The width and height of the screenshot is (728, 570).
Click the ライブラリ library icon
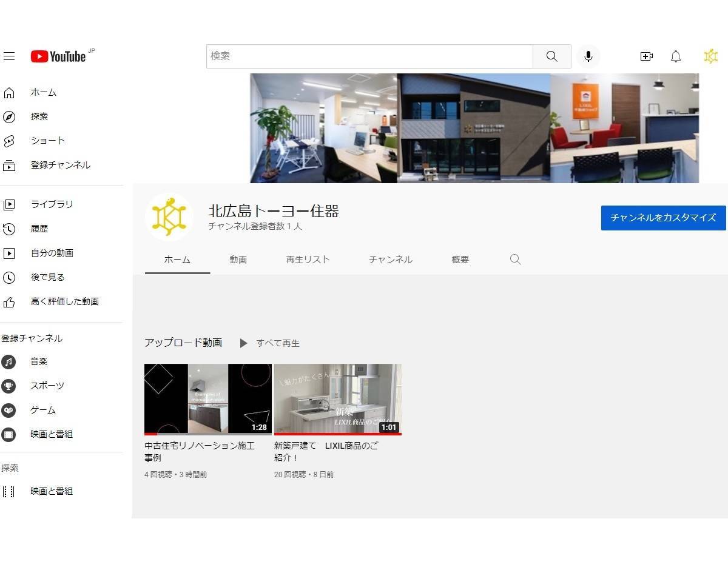click(9, 204)
